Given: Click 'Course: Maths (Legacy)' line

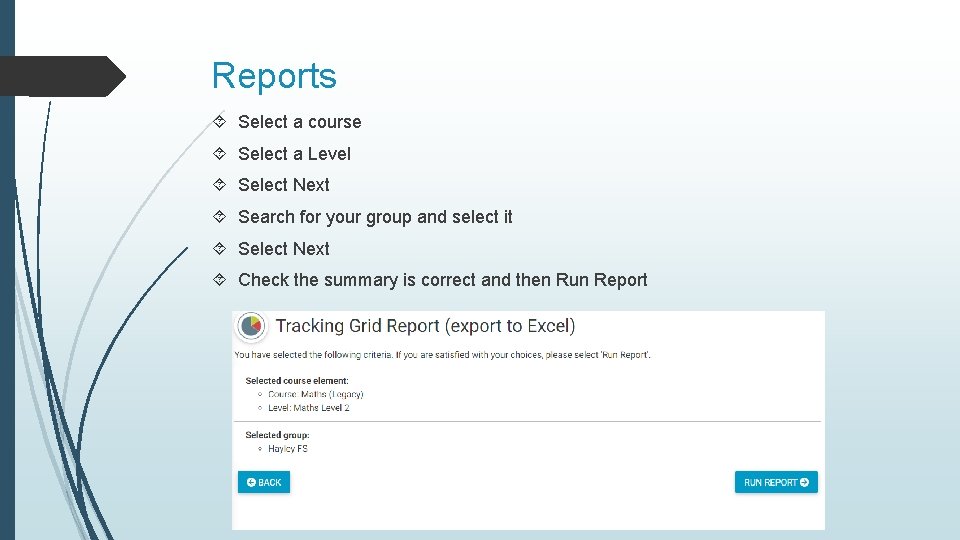Looking at the screenshot, I should [x=315, y=394].
